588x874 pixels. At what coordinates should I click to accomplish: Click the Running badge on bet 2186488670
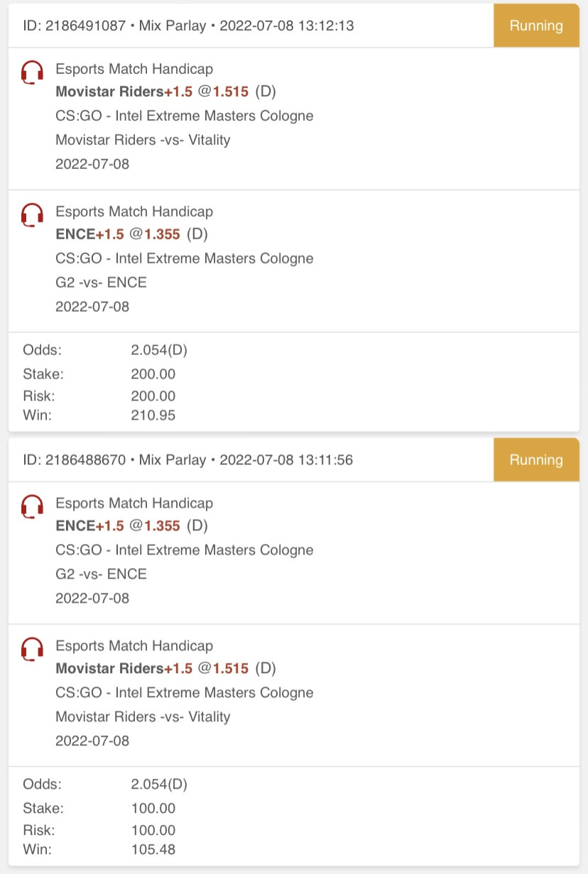point(536,459)
